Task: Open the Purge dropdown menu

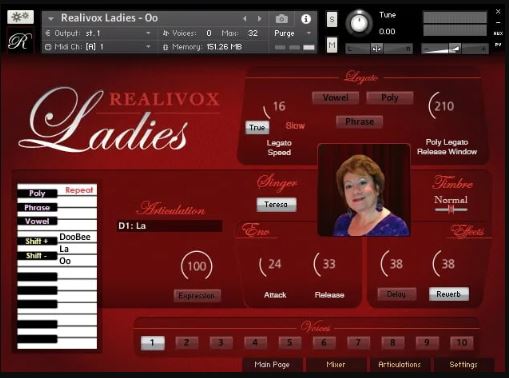Action: click(x=292, y=33)
